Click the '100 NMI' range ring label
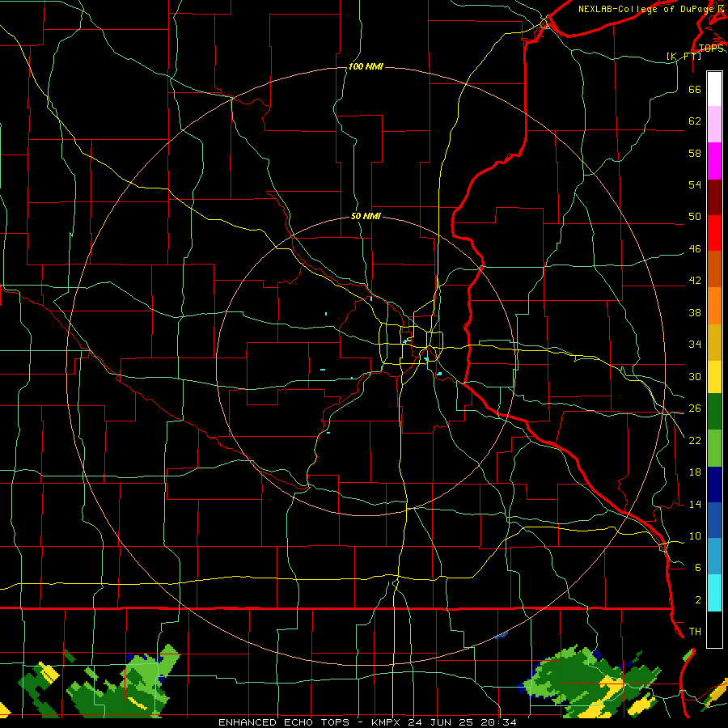 coord(366,67)
